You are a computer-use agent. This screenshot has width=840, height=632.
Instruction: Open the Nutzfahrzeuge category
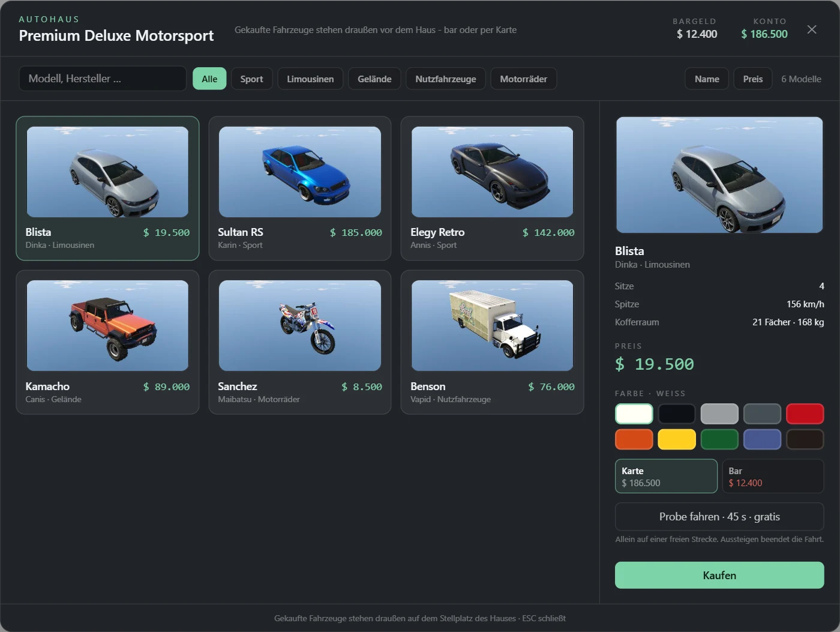446,79
